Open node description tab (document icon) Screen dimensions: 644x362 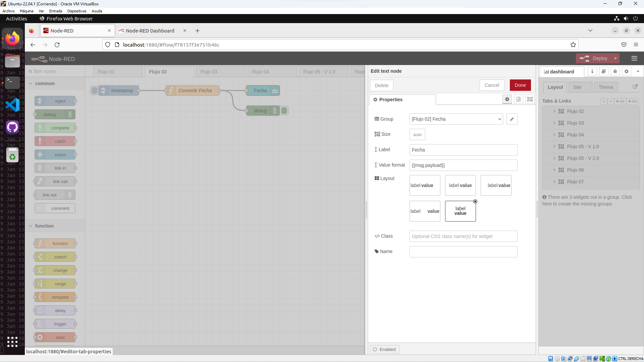coord(519,99)
